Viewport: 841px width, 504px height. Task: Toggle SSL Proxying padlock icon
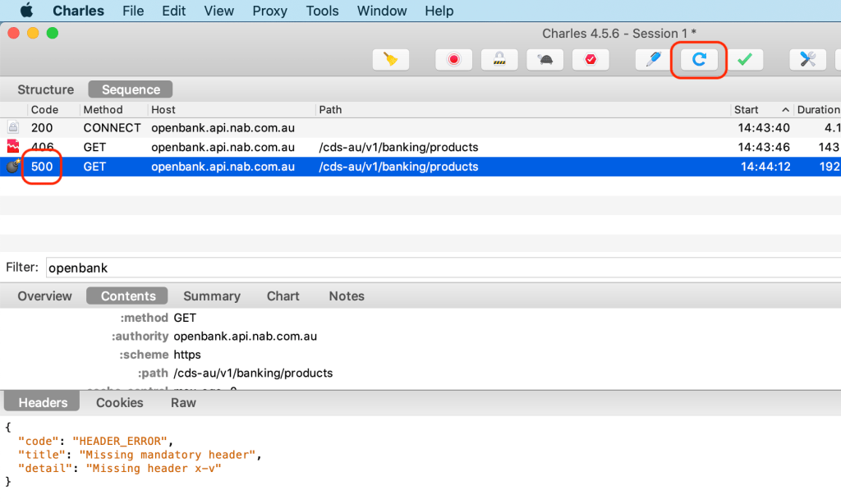499,60
